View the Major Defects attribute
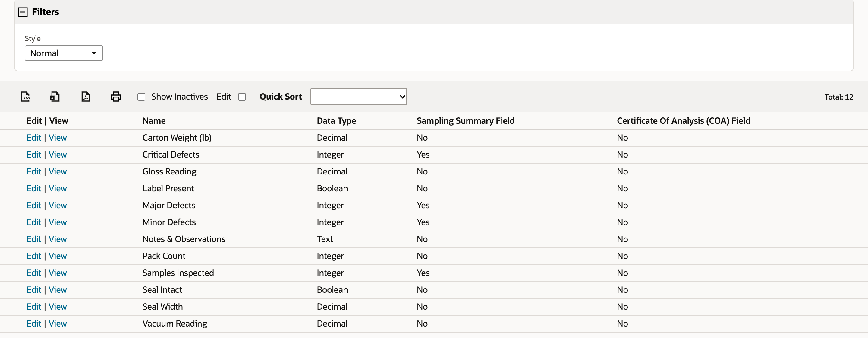The image size is (868, 338). pos(58,205)
